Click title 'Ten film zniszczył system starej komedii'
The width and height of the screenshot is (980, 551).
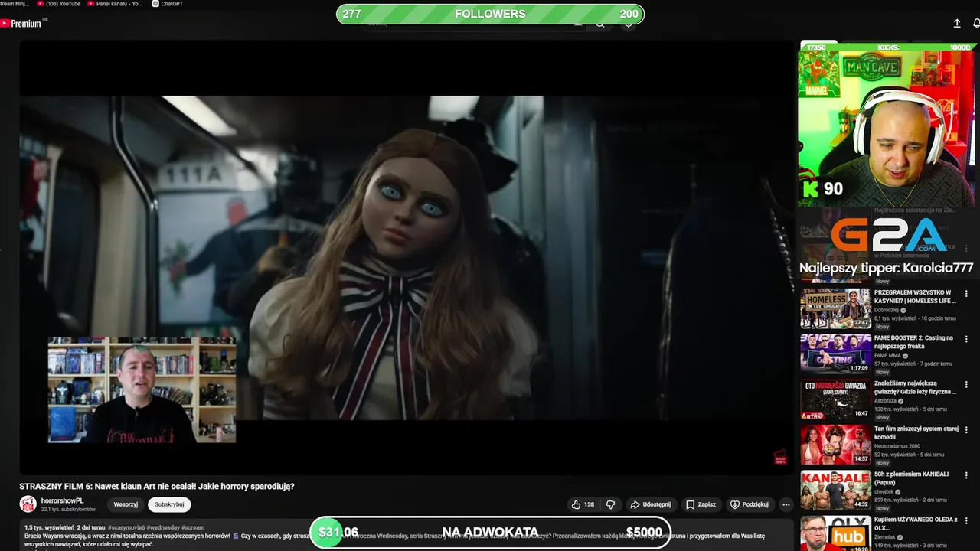pos(916,432)
